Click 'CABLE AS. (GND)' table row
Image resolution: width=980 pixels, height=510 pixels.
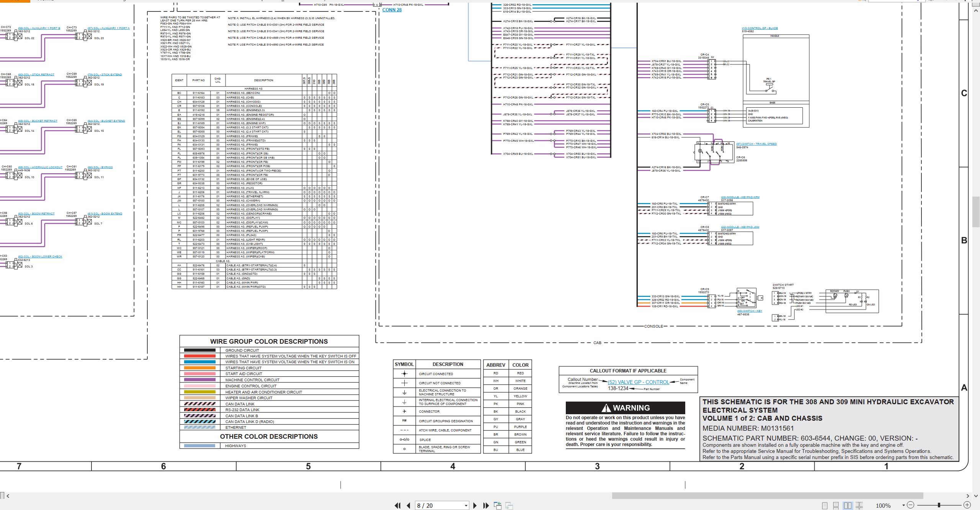(254, 278)
